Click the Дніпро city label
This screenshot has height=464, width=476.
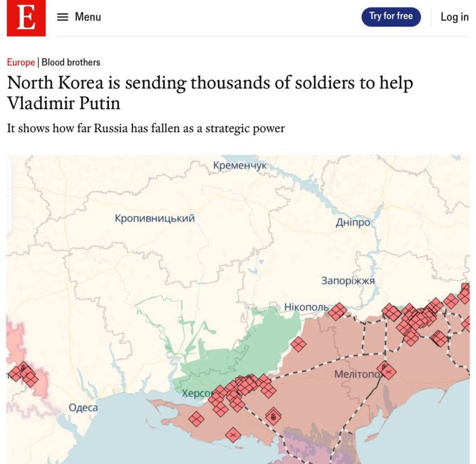[x=353, y=222]
